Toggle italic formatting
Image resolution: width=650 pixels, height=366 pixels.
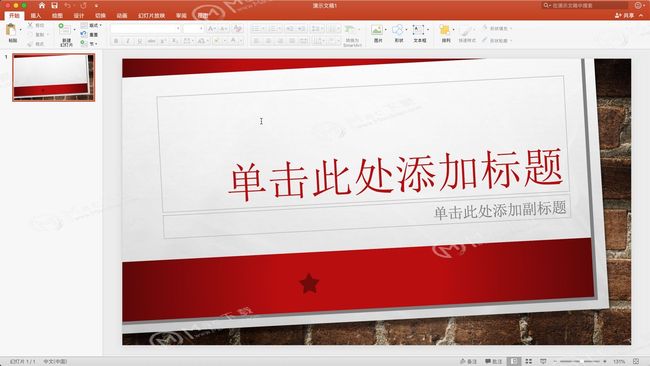pyautogui.click(x=128, y=41)
